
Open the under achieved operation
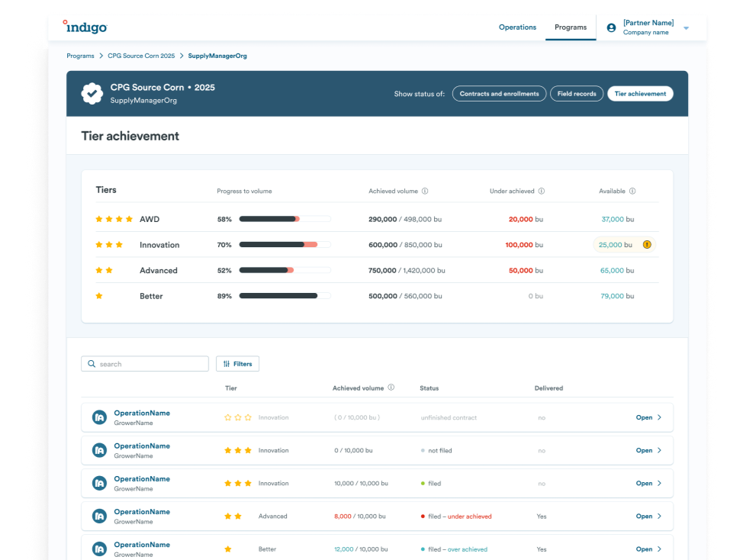[648, 516]
